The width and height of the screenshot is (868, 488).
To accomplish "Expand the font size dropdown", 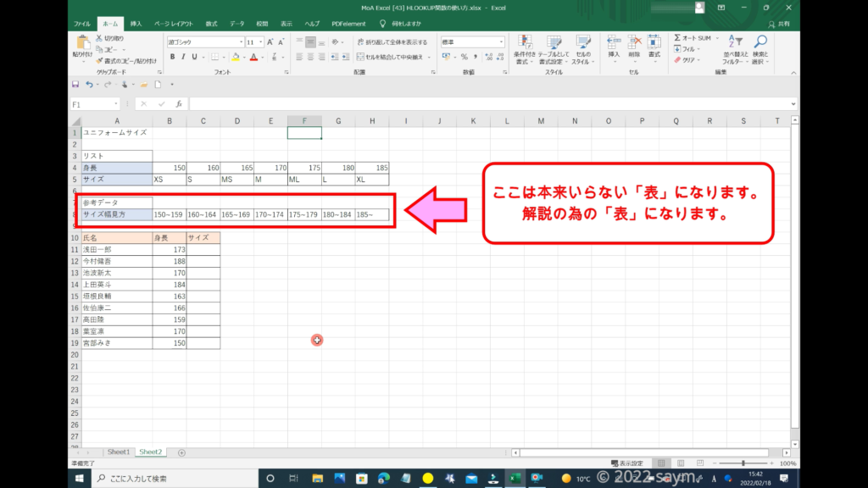I will point(260,42).
